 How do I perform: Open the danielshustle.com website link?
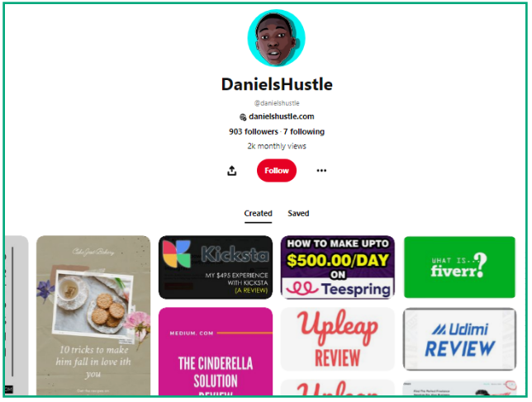(281, 116)
